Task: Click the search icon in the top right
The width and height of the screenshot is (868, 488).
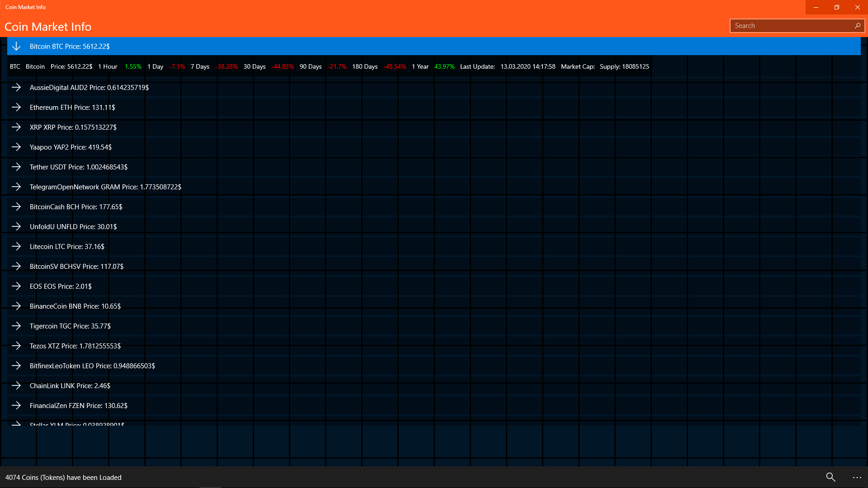Action: (x=857, y=26)
